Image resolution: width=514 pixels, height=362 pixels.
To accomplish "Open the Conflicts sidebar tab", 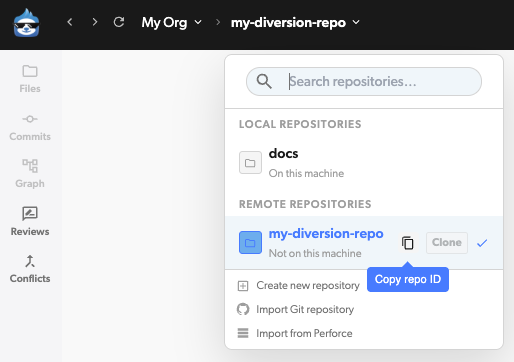I will pos(30,269).
